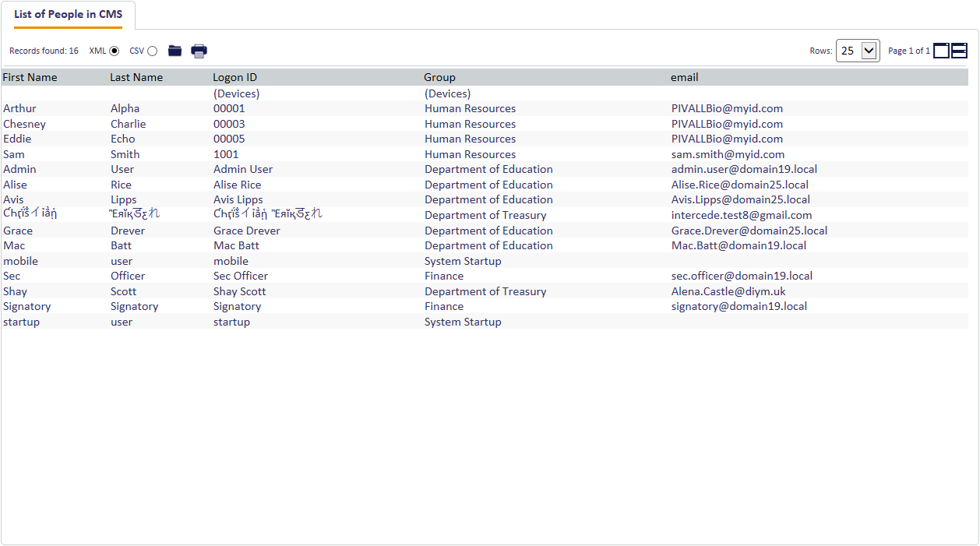Sort by First Name column header
The image size is (980, 546).
30,77
